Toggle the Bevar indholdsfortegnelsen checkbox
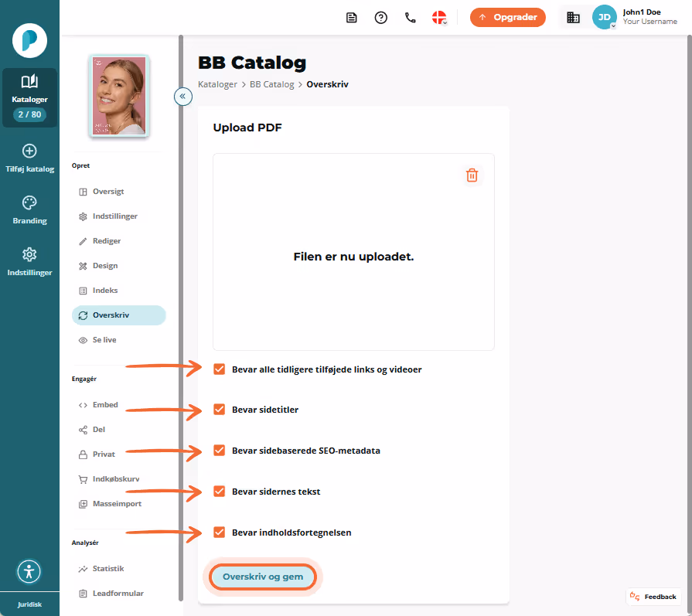The width and height of the screenshot is (692, 616). pos(220,533)
